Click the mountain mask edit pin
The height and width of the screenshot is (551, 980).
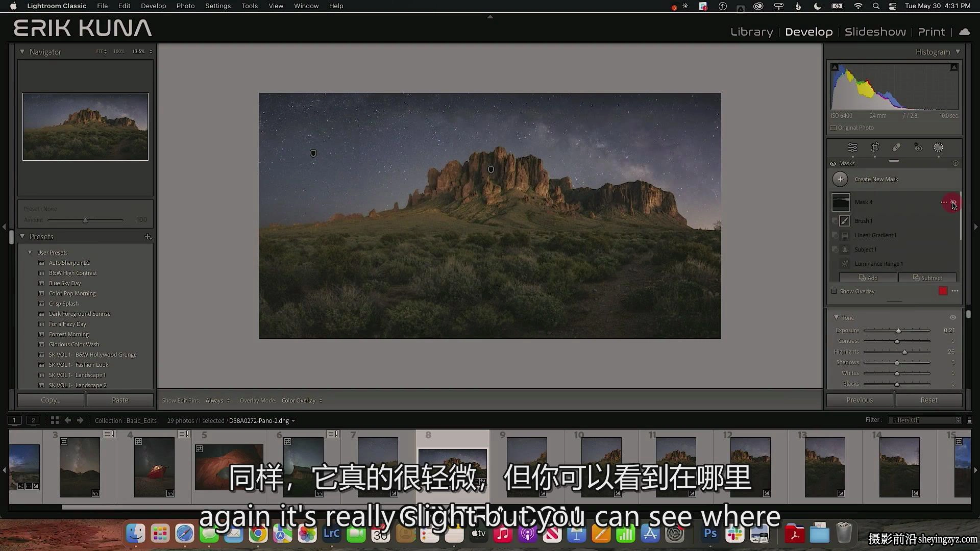491,170
